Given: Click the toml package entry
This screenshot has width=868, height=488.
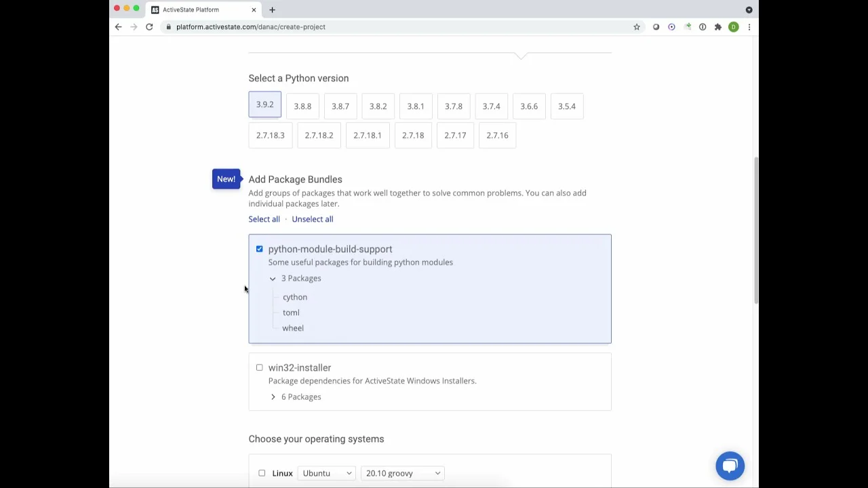Looking at the screenshot, I should tap(291, 312).
